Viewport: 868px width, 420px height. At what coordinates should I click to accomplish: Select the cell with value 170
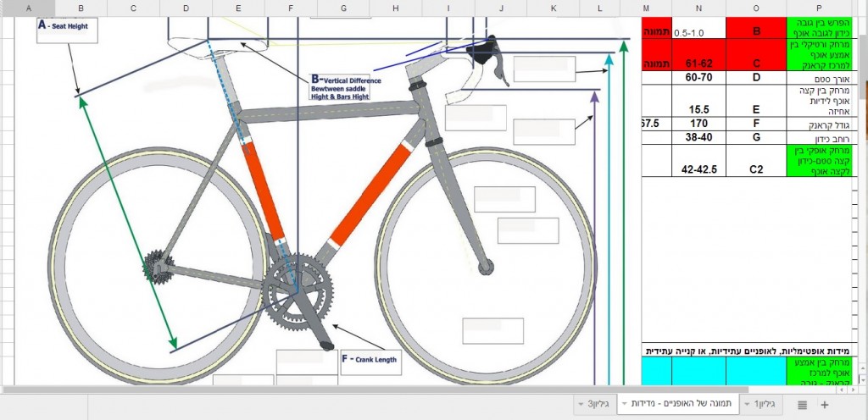point(698,124)
